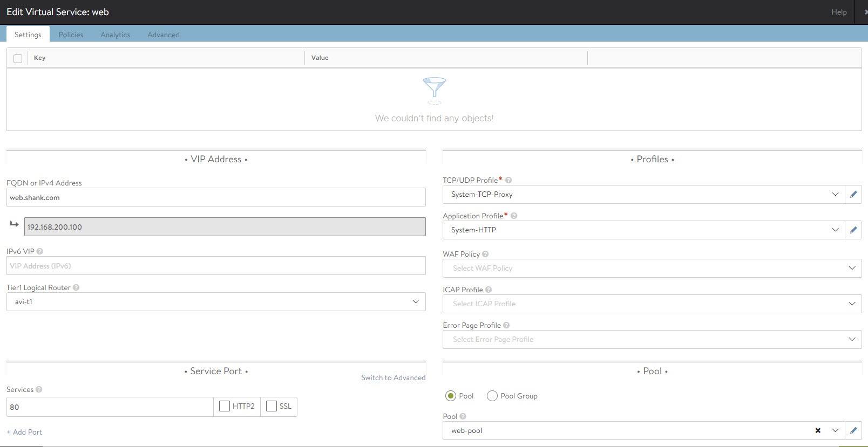
Task: Click the Key column header
Action: pos(39,58)
